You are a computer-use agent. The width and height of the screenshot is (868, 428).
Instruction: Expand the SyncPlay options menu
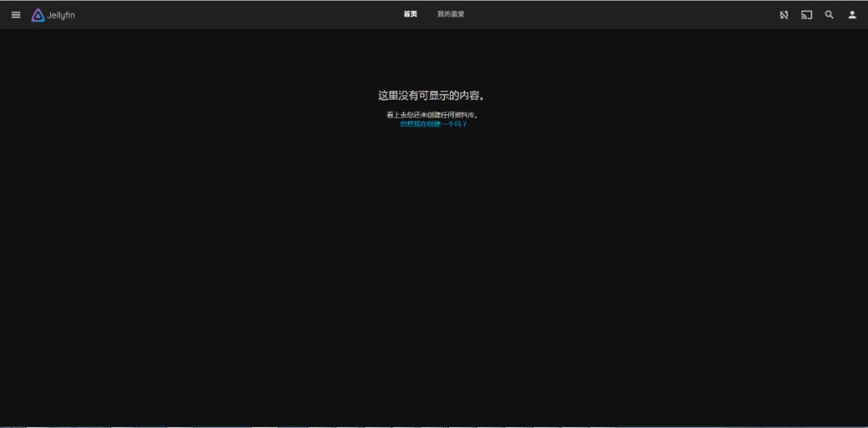coord(784,14)
